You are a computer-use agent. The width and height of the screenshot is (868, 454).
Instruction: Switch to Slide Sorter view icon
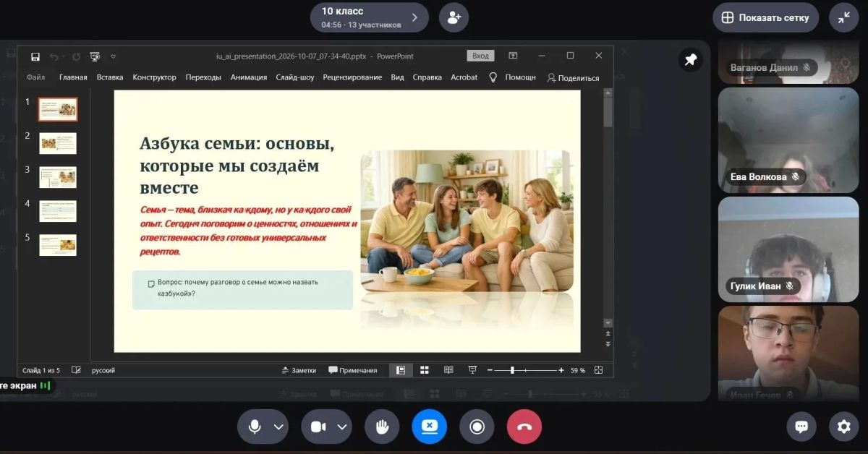pos(425,370)
